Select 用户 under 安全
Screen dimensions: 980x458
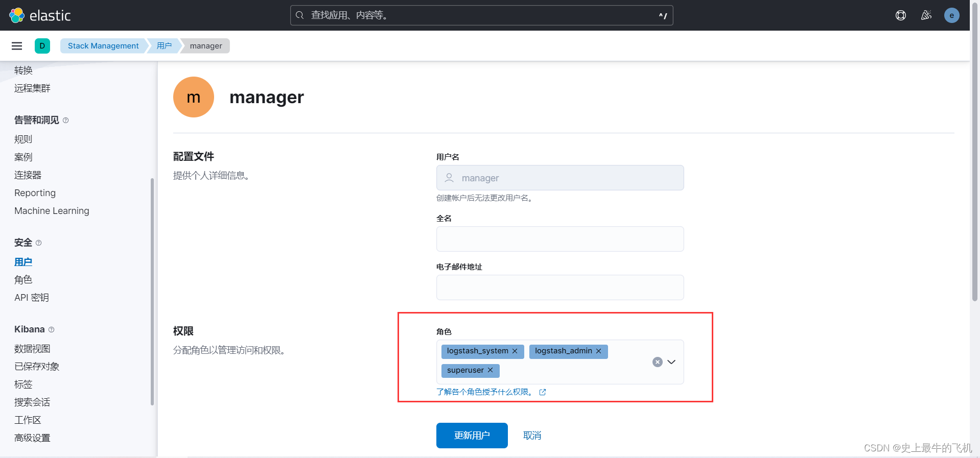24,262
